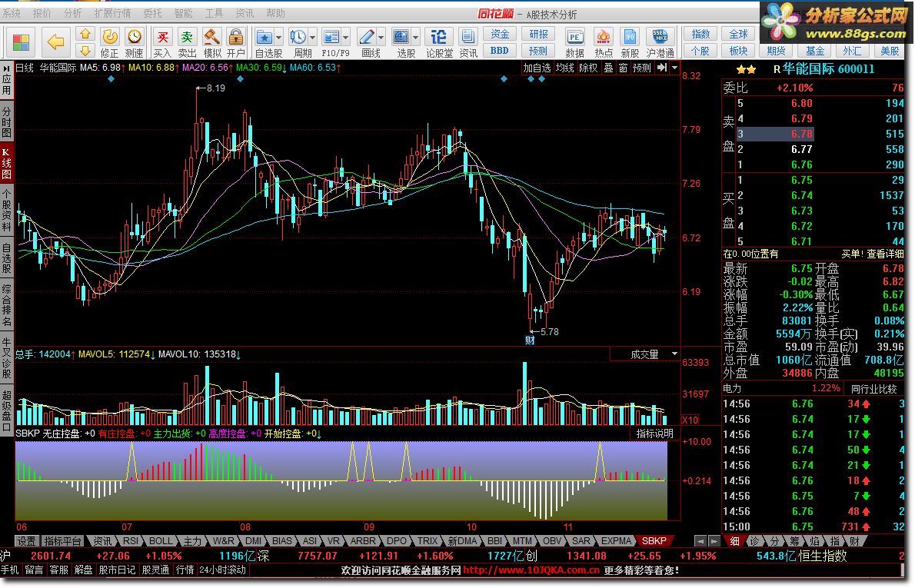Click the 买入 buy icon

[163, 43]
